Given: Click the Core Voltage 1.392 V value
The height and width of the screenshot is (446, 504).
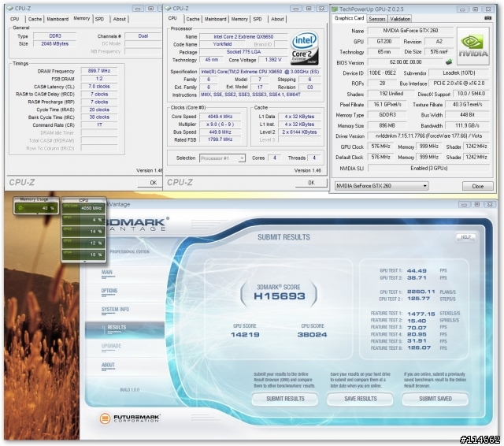Looking at the screenshot, I should click(x=273, y=60).
